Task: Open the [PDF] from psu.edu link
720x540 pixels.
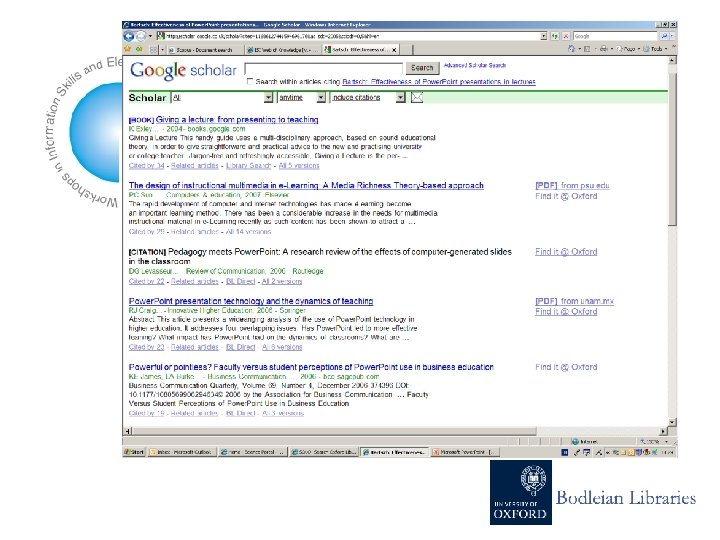Action: (572, 186)
